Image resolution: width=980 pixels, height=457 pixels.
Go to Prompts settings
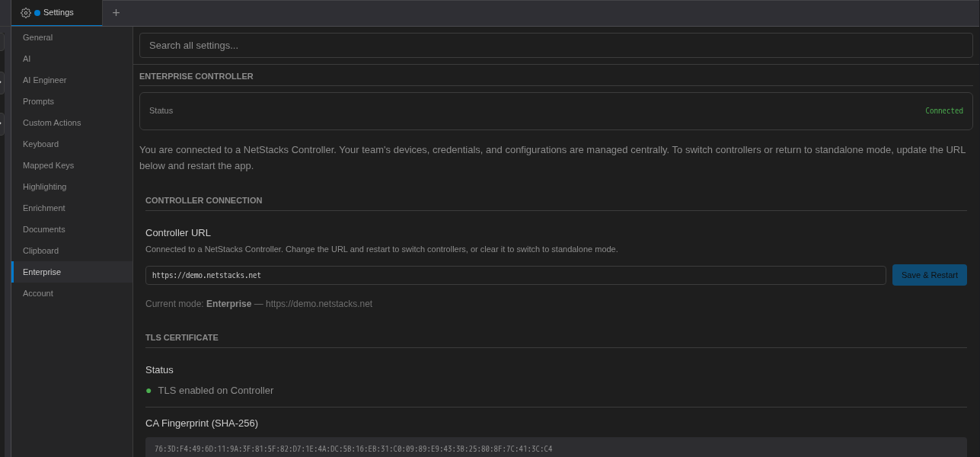pyautogui.click(x=72, y=101)
